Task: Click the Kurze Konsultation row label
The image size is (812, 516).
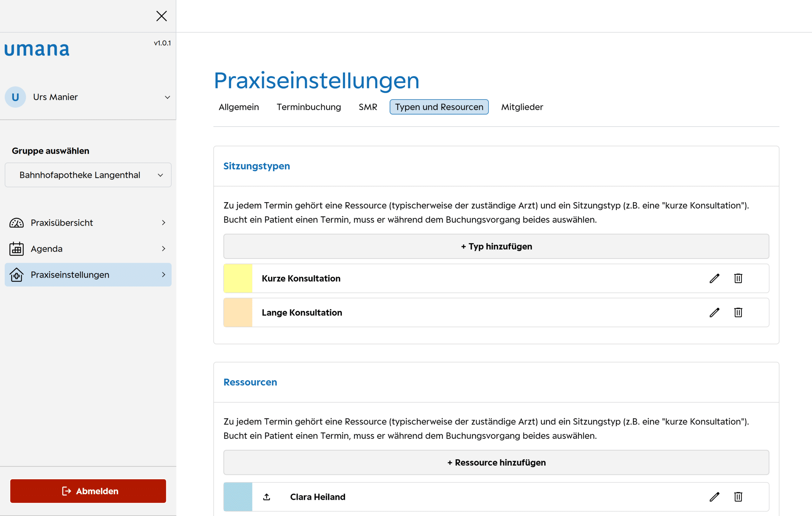Action: coord(301,278)
